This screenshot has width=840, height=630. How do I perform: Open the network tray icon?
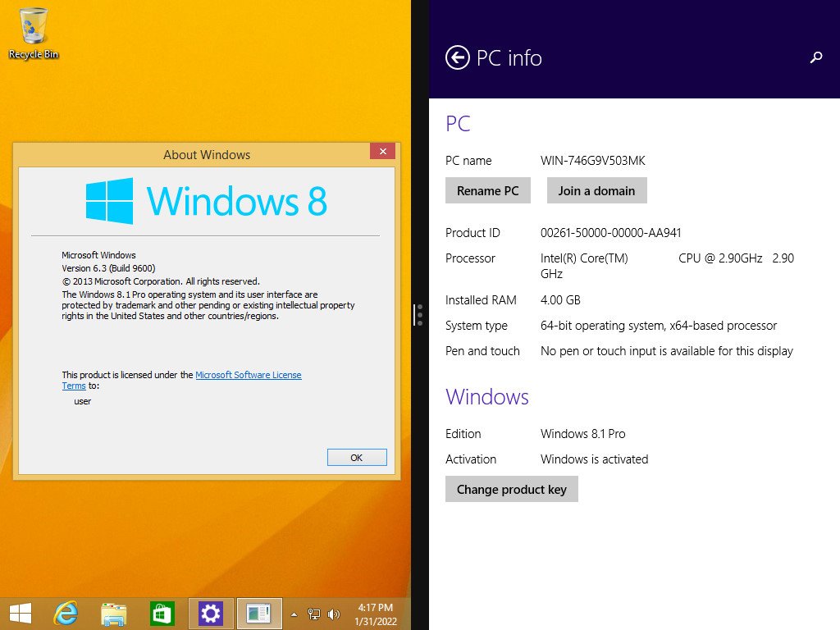point(314,614)
